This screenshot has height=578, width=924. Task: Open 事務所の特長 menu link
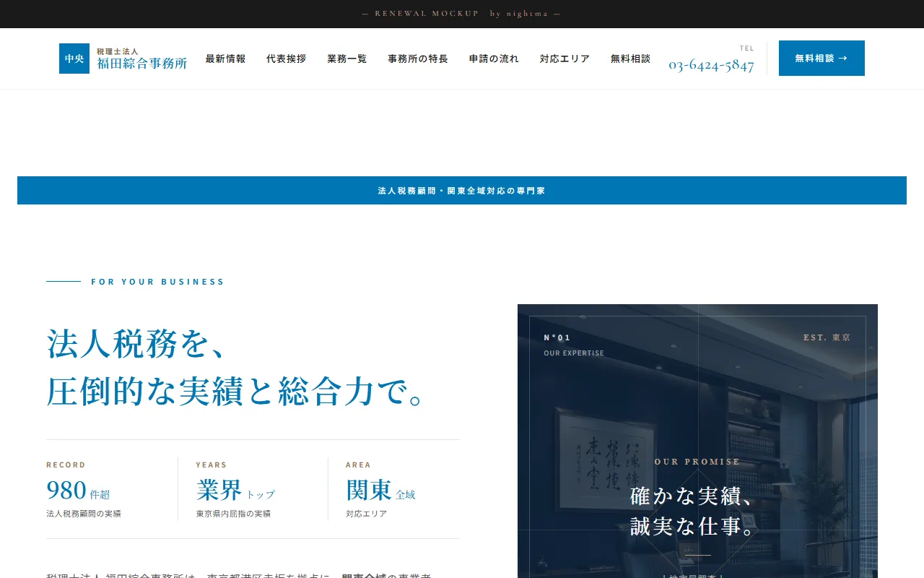417,59
